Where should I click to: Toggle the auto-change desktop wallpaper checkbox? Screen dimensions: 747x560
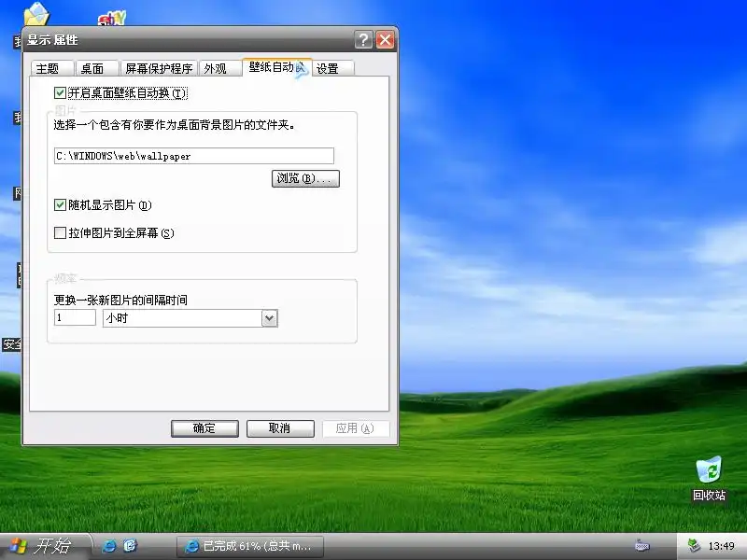[60, 92]
